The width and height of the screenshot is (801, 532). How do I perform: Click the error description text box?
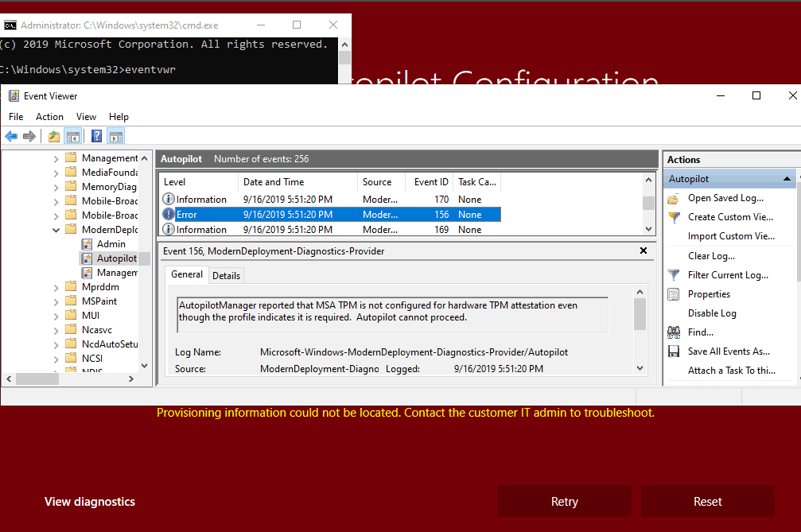click(x=392, y=314)
